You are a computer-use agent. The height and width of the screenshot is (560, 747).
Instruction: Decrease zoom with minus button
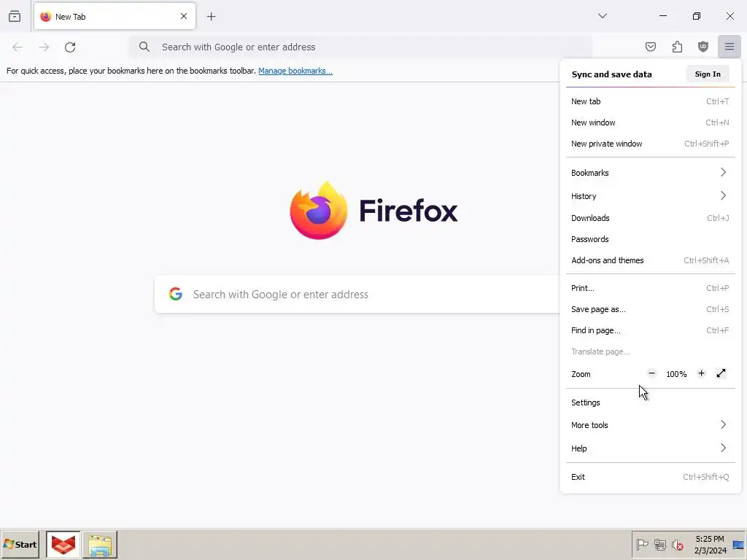pos(651,374)
